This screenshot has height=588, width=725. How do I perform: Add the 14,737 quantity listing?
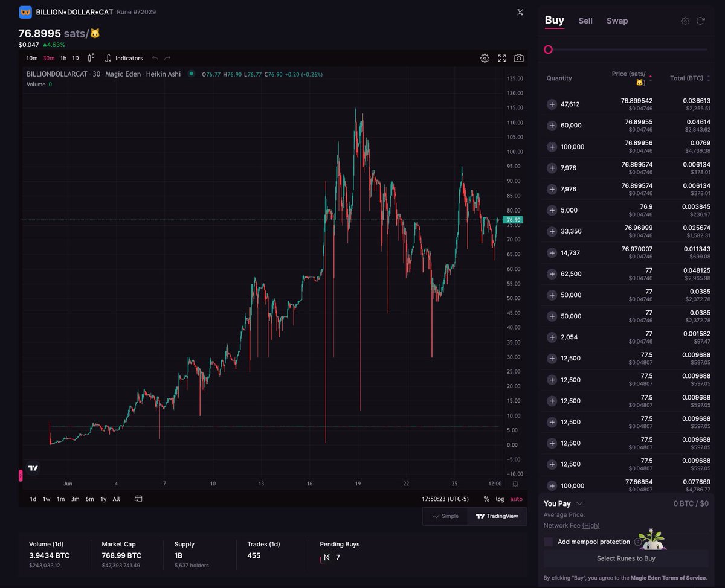pos(552,252)
